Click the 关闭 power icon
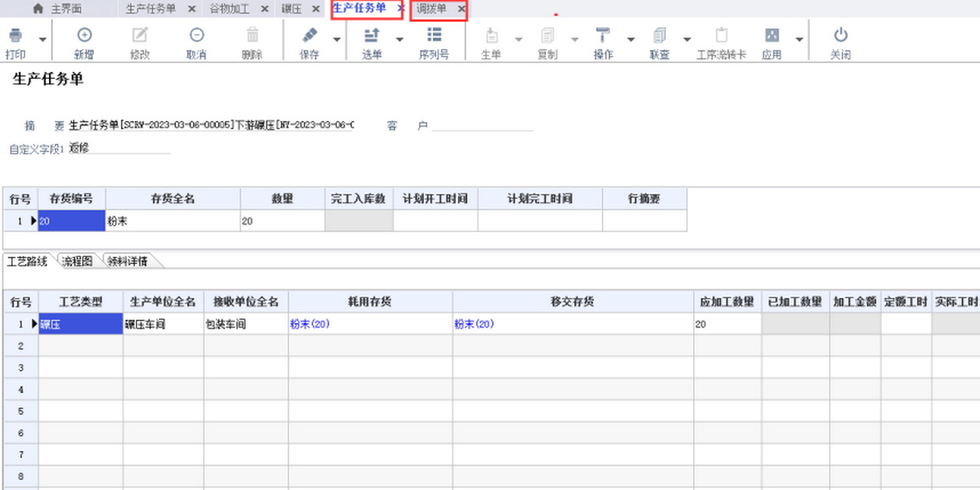This screenshot has height=490, width=980. (x=840, y=36)
